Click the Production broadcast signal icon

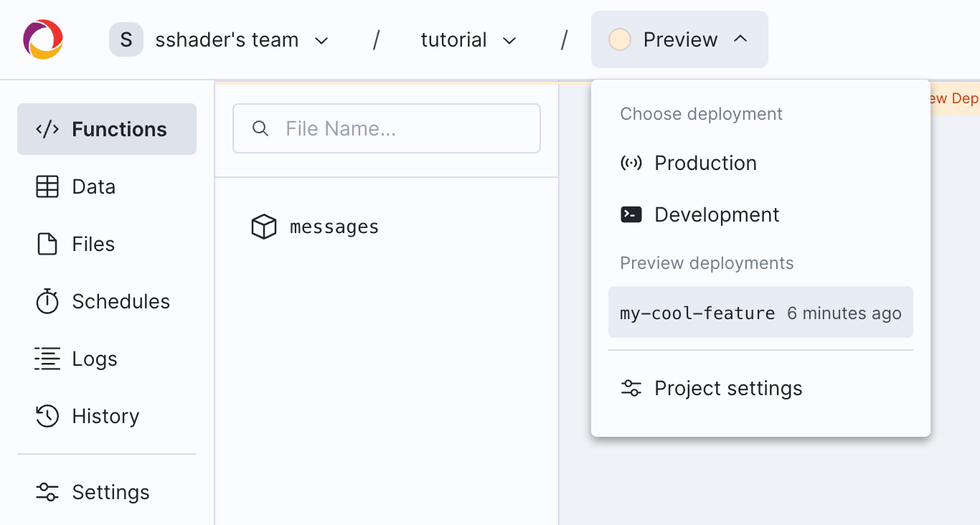coord(631,163)
